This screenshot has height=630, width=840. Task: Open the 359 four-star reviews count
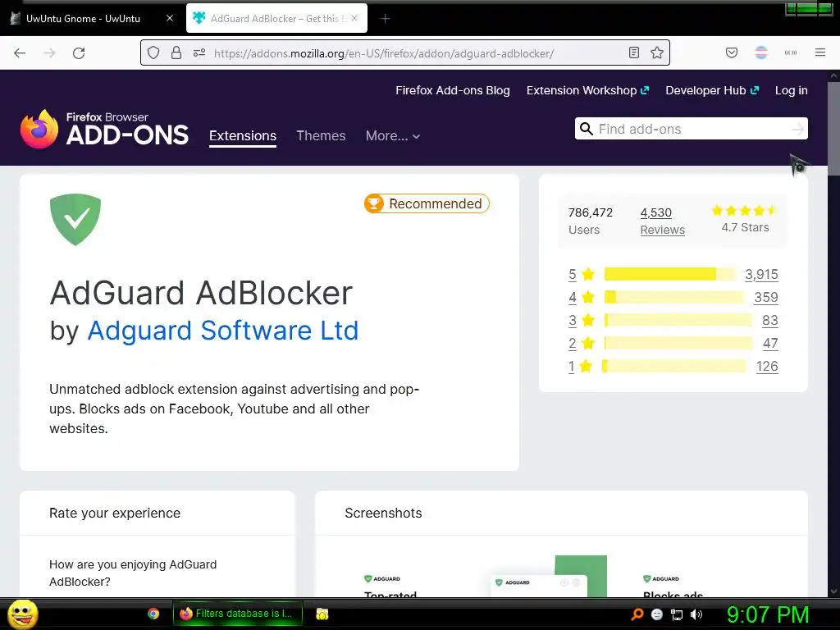tap(766, 297)
